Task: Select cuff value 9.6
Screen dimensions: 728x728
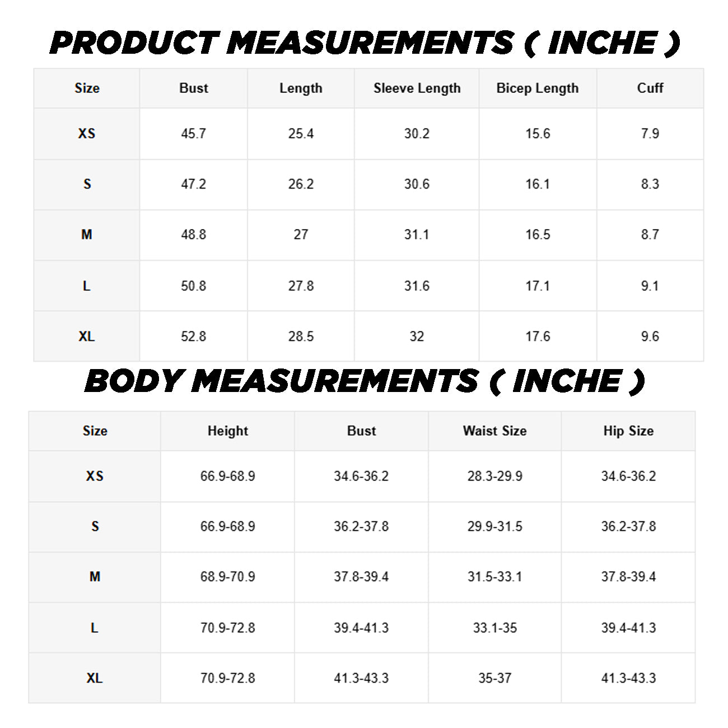Action: coord(650,337)
